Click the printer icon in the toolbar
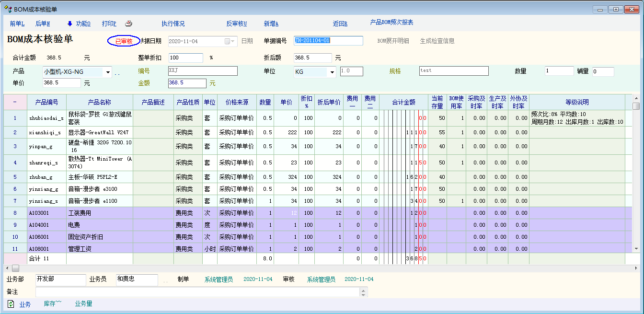644x314 pixels. (x=128, y=23)
